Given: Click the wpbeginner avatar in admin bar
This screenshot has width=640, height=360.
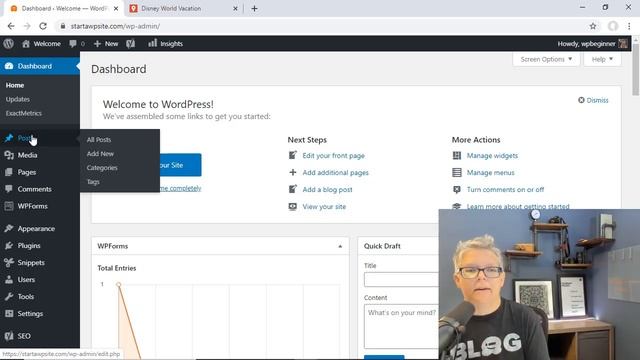Looking at the screenshot, I should click(x=623, y=44).
